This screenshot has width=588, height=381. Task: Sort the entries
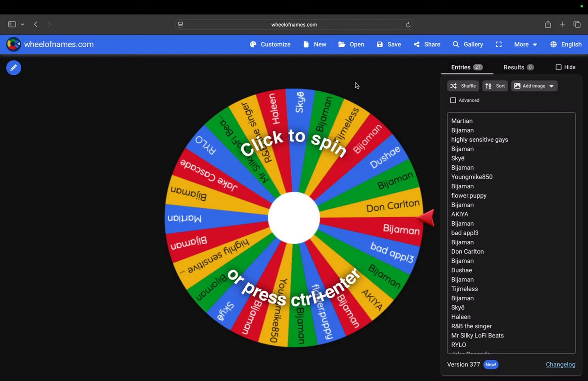495,86
